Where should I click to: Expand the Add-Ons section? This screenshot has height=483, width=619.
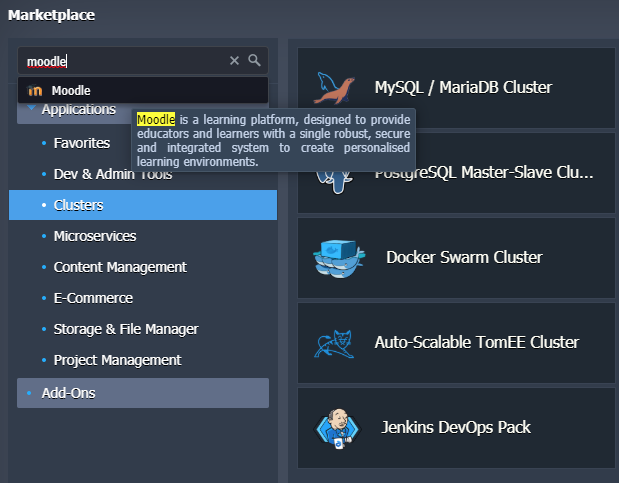point(143,393)
